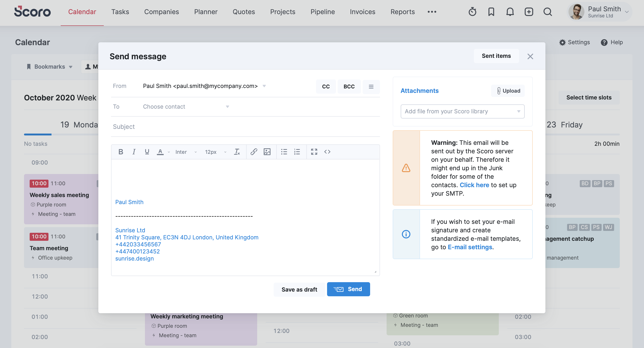Click the clear formatting icon

237,152
